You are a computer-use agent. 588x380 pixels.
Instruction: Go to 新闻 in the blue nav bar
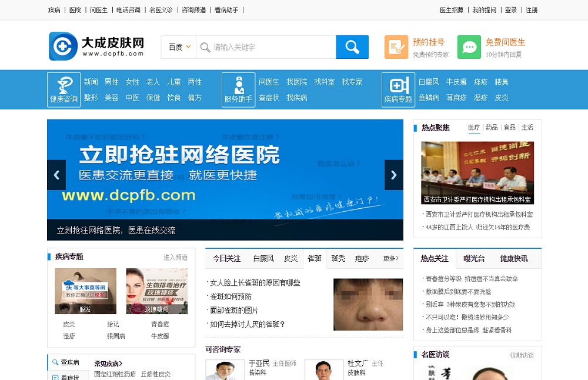point(91,82)
